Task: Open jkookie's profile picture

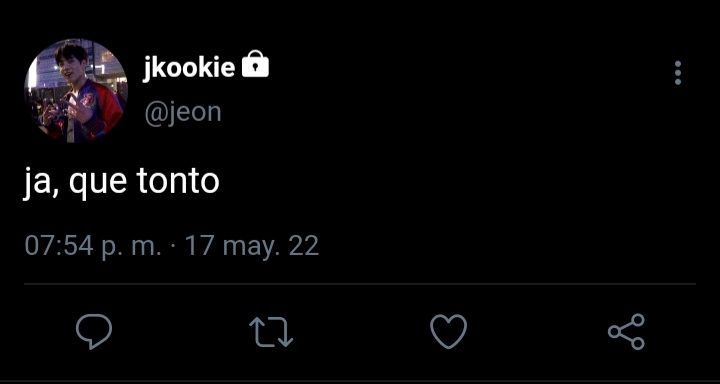Action: 76,91
